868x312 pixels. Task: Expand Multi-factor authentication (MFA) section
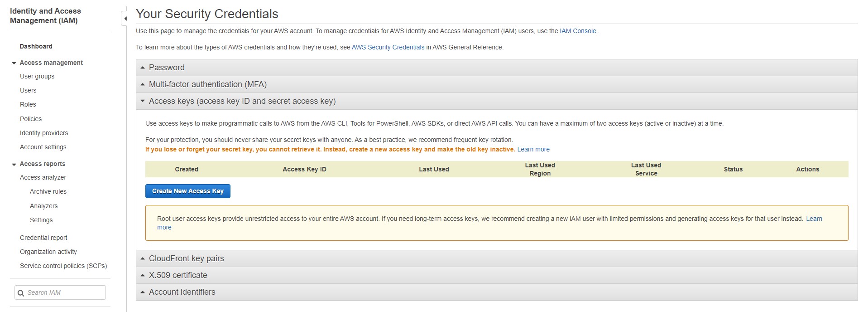pyautogui.click(x=497, y=84)
